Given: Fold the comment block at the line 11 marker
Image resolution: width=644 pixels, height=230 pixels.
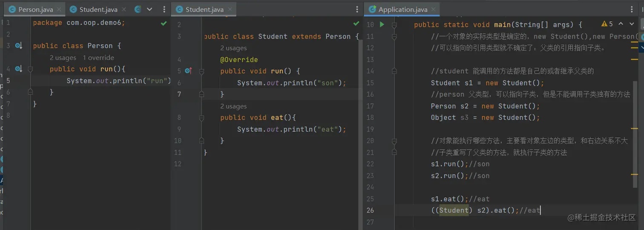Looking at the screenshot, I should tap(394, 36).
